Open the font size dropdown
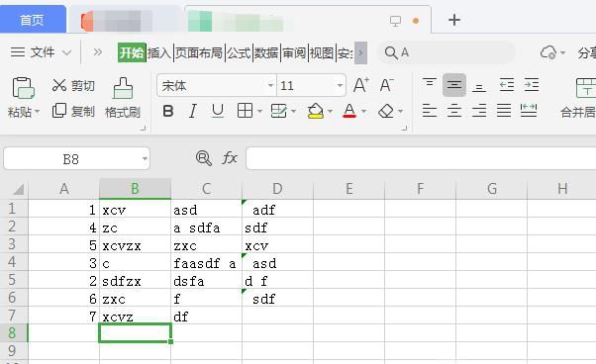 pyautogui.click(x=340, y=85)
